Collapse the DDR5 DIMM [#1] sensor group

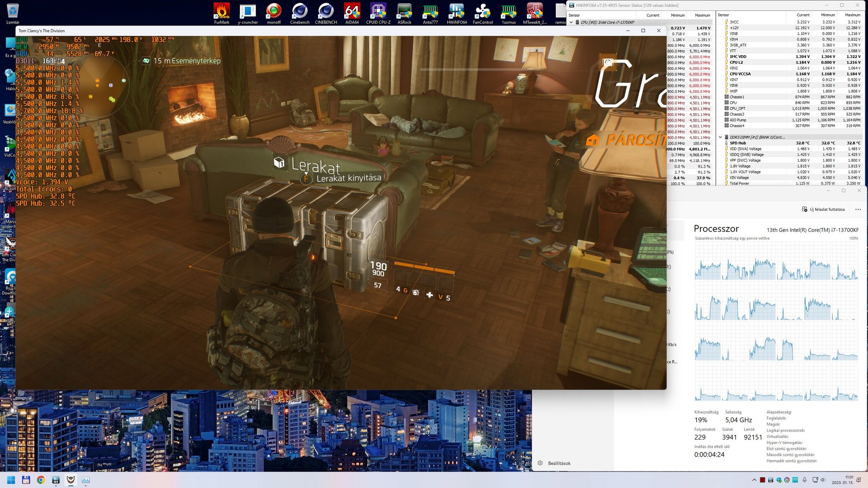[720, 137]
